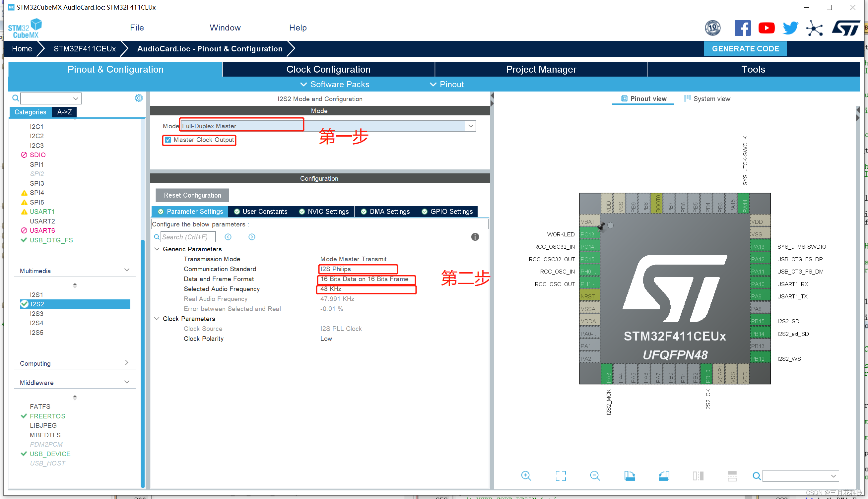Click the parameter search field

(188, 237)
